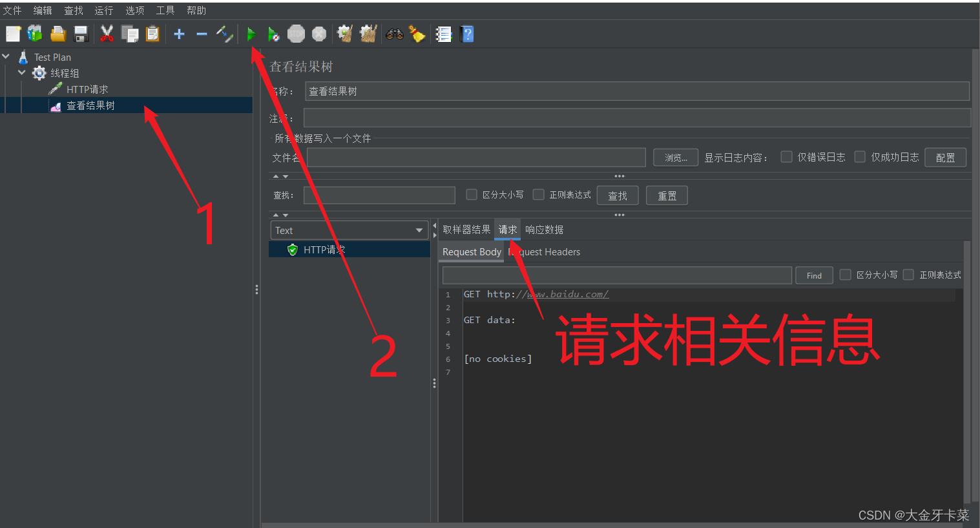Click the Stop test icon
Screen dimensions: 980x528
(296, 34)
